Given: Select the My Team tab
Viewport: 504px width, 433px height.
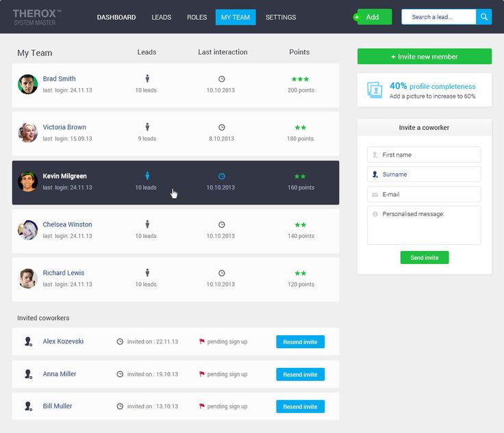Looking at the screenshot, I should [x=236, y=17].
